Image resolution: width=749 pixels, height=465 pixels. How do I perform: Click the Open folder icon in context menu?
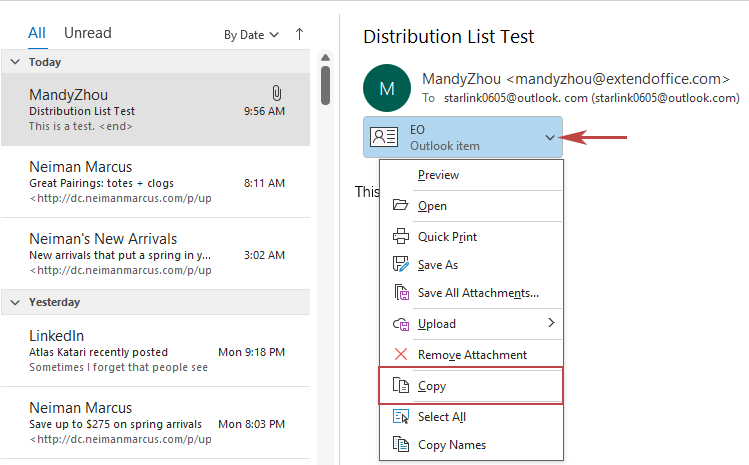coord(401,206)
